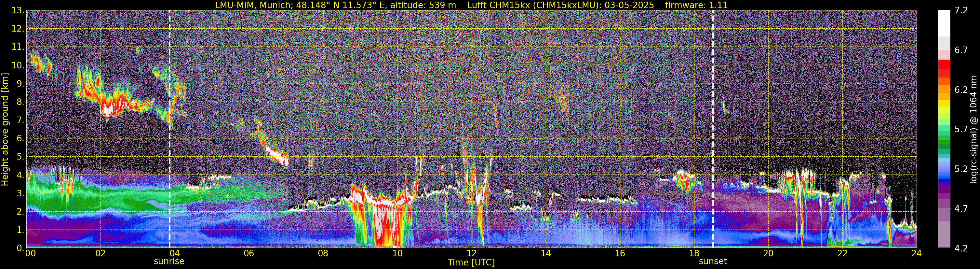Click the height tick label 1
Image resolution: width=980 pixels, height=269 pixels.
pyautogui.click(x=20, y=230)
